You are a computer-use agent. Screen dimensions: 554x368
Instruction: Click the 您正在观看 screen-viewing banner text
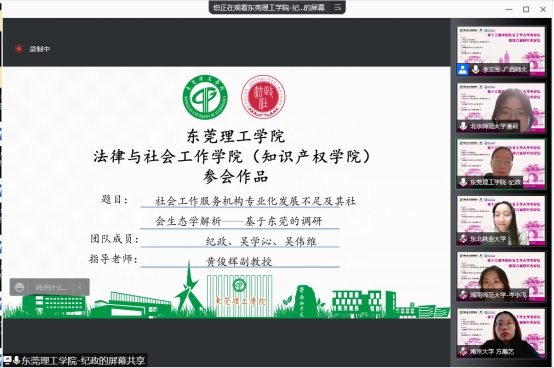[x=269, y=7]
